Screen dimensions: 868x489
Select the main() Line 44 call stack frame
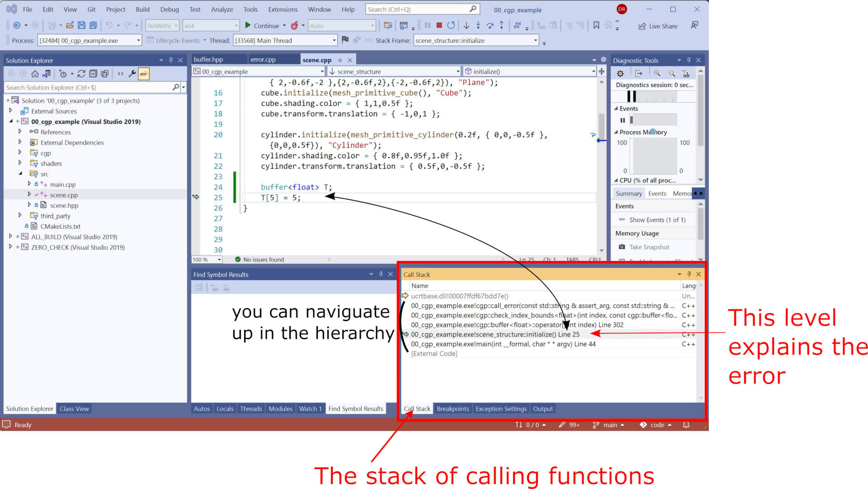point(503,344)
